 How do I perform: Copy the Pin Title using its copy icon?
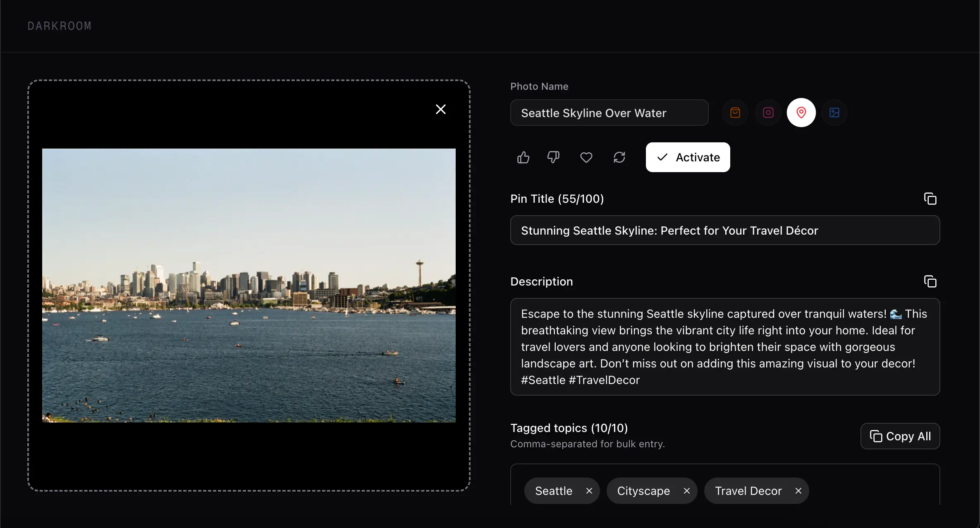click(930, 199)
